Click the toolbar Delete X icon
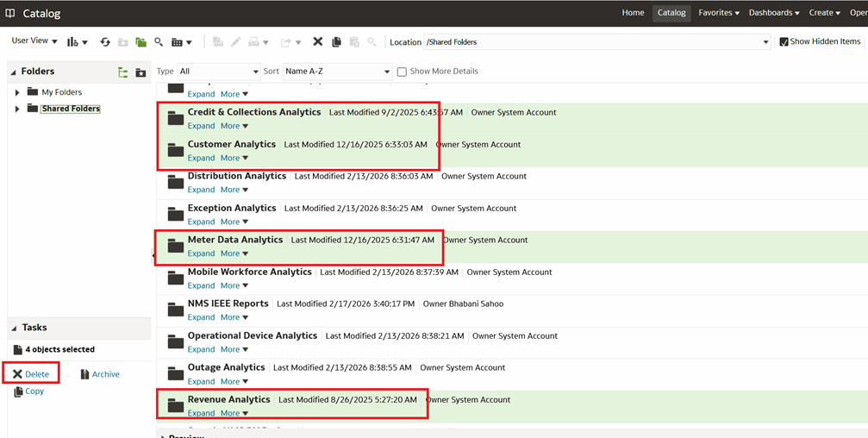Image resolution: width=868 pixels, height=438 pixels. coord(318,41)
